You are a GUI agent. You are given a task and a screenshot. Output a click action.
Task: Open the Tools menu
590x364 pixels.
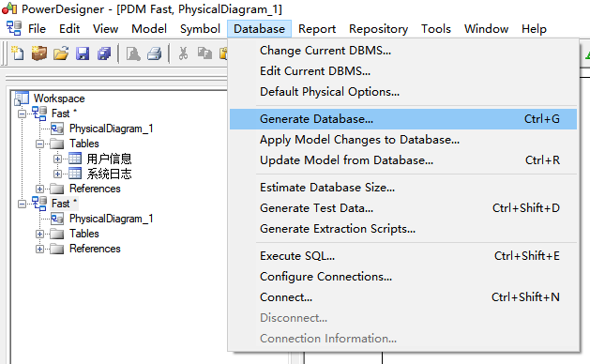tap(436, 29)
